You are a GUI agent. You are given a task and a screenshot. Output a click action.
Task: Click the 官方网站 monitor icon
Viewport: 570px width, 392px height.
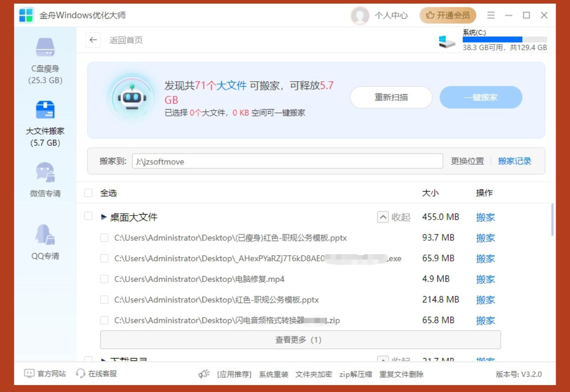[x=29, y=374]
